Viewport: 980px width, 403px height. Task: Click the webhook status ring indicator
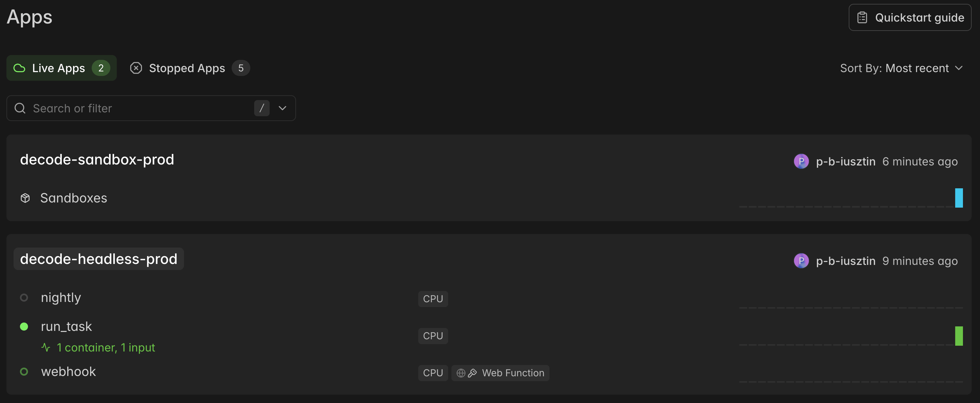(x=24, y=371)
